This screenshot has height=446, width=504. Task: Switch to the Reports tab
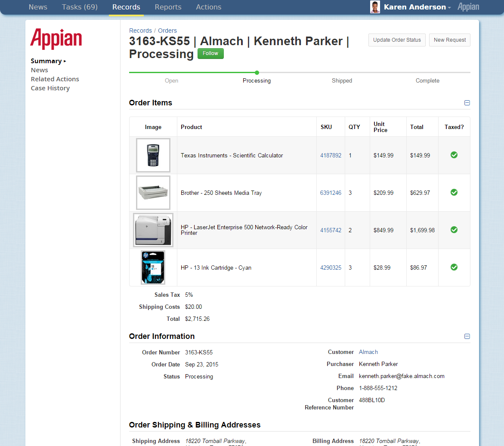168,7
